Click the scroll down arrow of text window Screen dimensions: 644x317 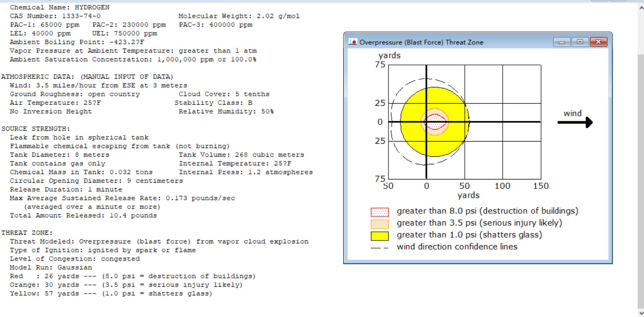[641, 313]
